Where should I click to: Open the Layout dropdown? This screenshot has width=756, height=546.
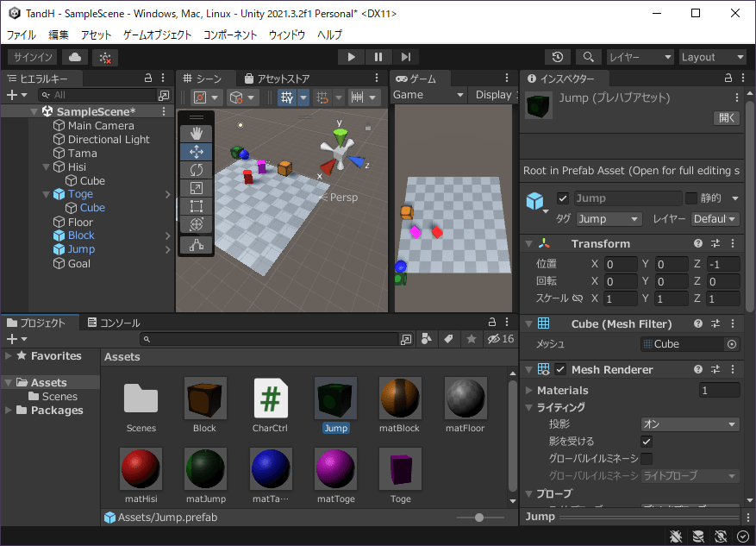713,57
